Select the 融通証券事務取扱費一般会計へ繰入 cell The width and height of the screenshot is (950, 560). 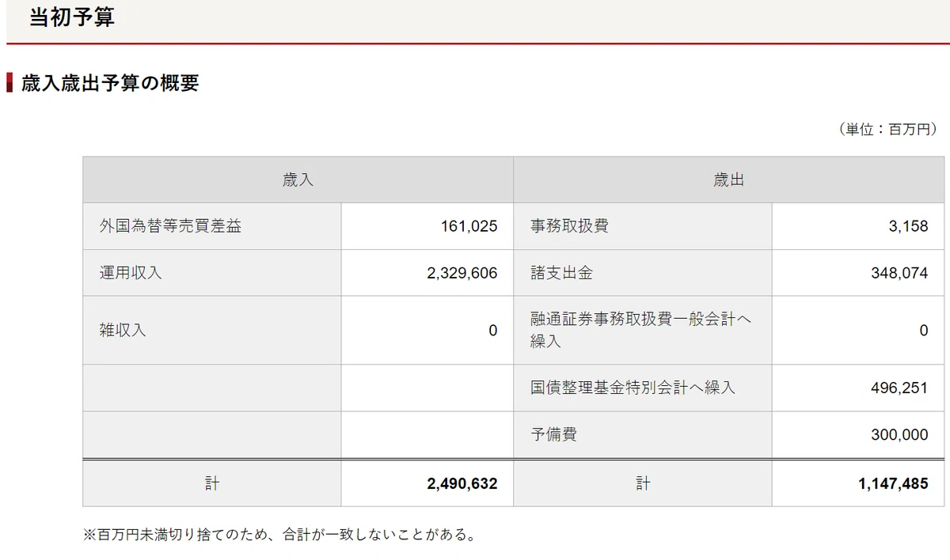[643, 331]
